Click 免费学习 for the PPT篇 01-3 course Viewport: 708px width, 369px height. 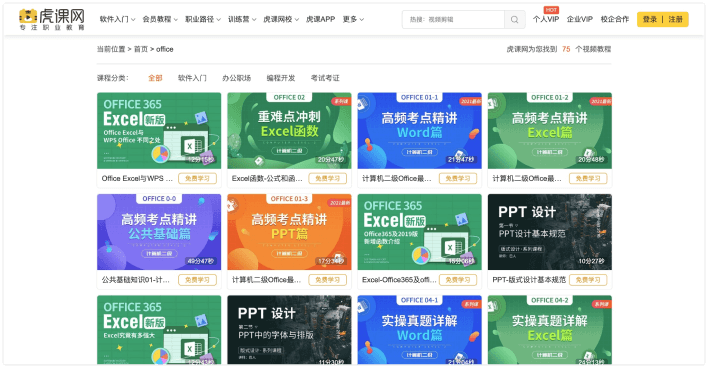coord(327,280)
